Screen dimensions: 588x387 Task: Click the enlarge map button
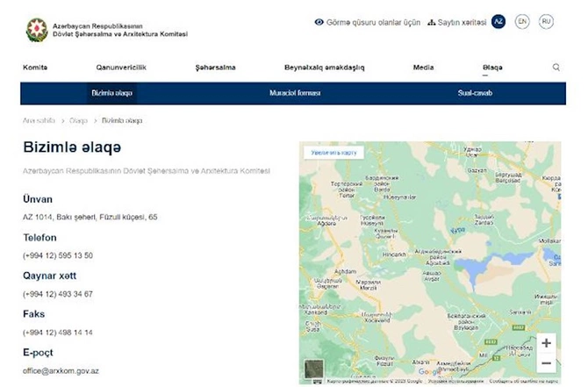click(333, 153)
